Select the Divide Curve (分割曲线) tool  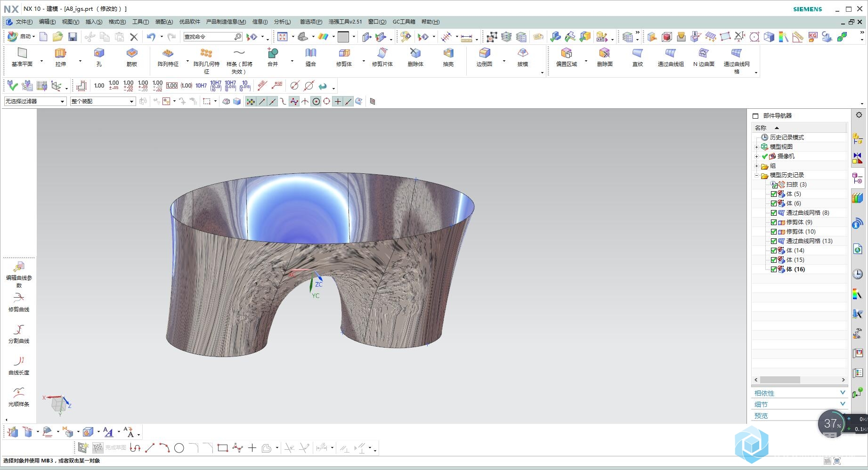point(19,333)
